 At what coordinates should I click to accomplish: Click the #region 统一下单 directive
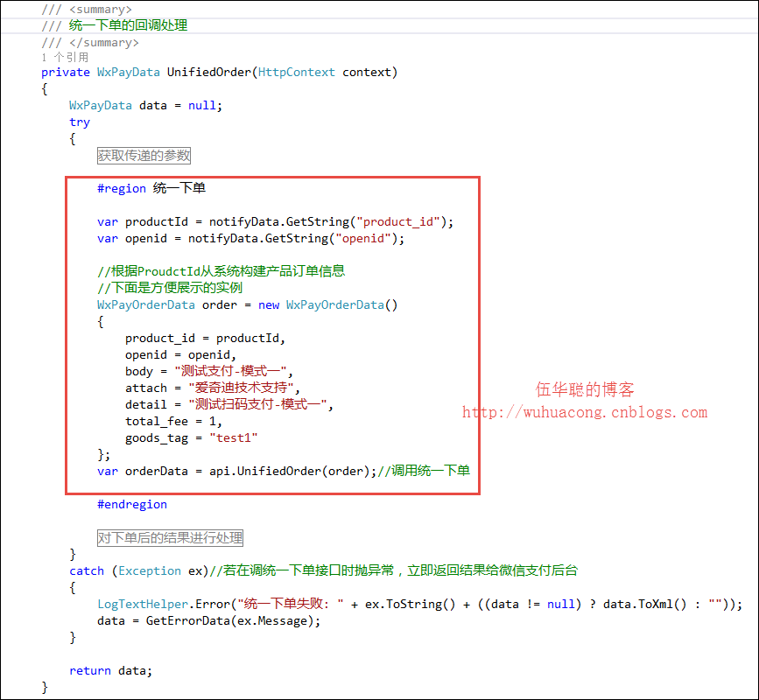coord(151,188)
